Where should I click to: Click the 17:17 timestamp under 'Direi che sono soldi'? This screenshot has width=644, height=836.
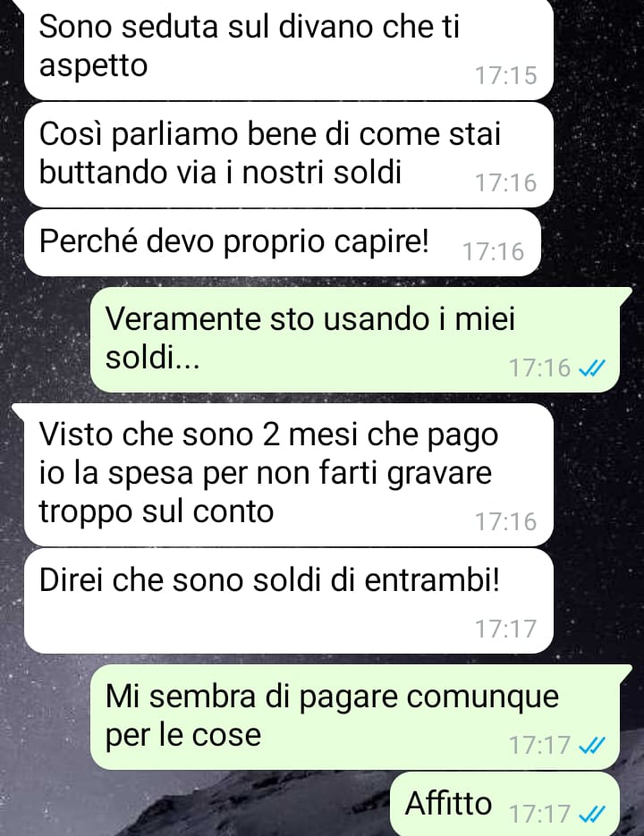[506, 629]
